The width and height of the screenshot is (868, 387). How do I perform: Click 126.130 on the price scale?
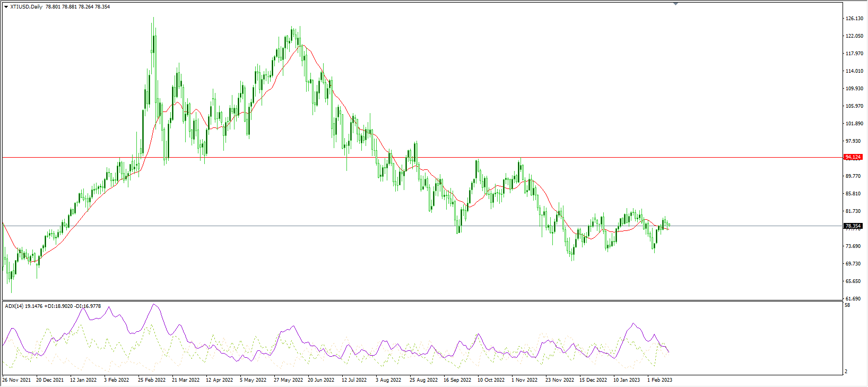pyautogui.click(x=854, y=19)
